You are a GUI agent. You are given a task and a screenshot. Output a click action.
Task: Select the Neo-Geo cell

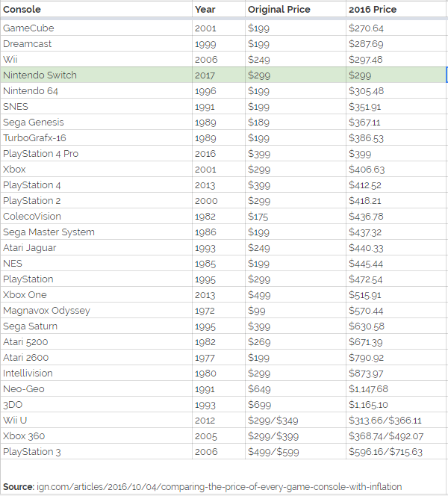[x=96, y=388]
